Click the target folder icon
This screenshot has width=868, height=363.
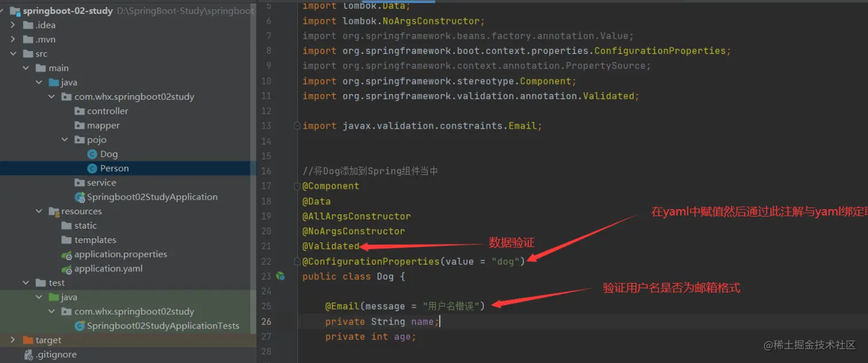pyautogui.click(x=28, y=340)
